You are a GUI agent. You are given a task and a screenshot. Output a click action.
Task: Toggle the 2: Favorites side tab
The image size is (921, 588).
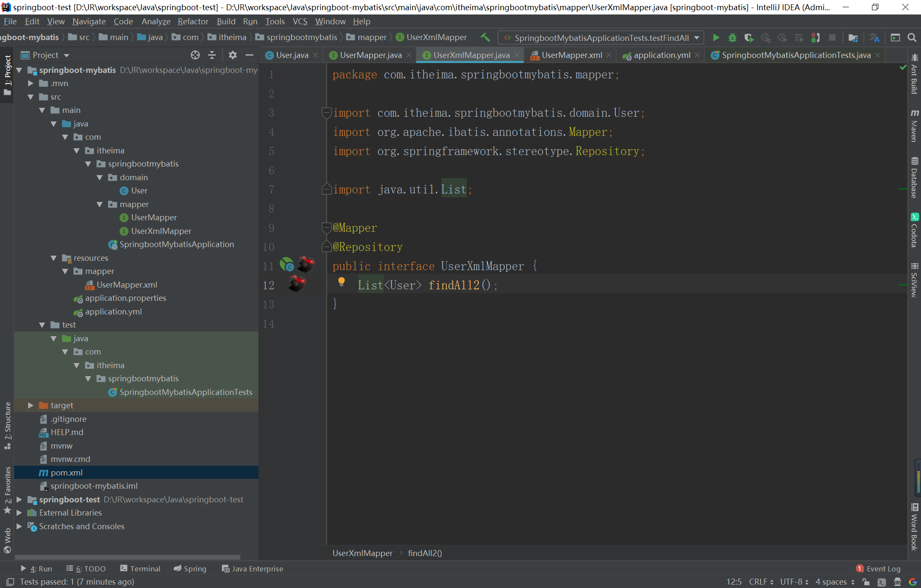(7, 490)
